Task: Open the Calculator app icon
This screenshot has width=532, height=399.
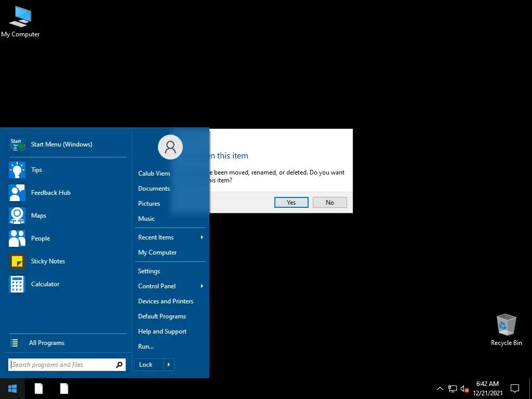Action: 17,284
